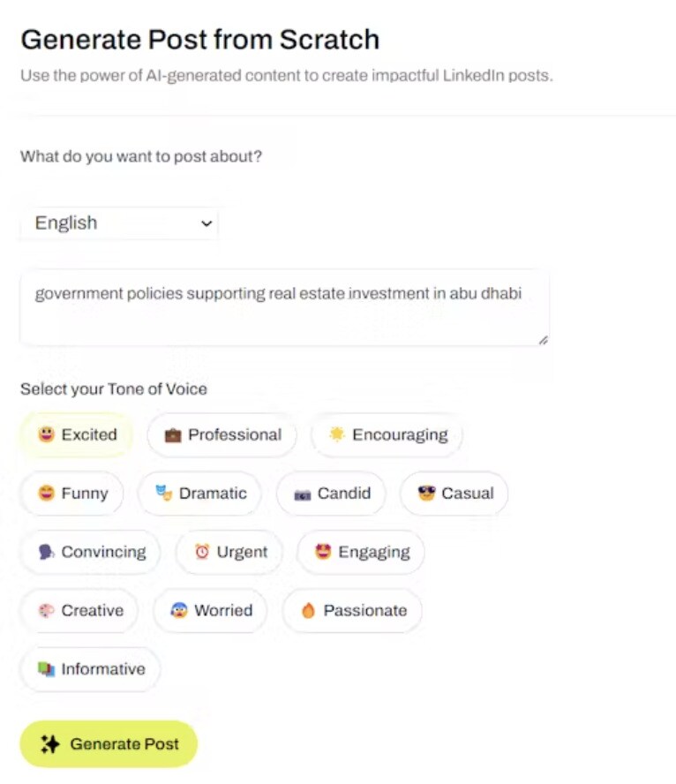The width and height of the screenshot is (676, 784).
Task: Open the English language dropdown
Action: [x=119, y=223]
